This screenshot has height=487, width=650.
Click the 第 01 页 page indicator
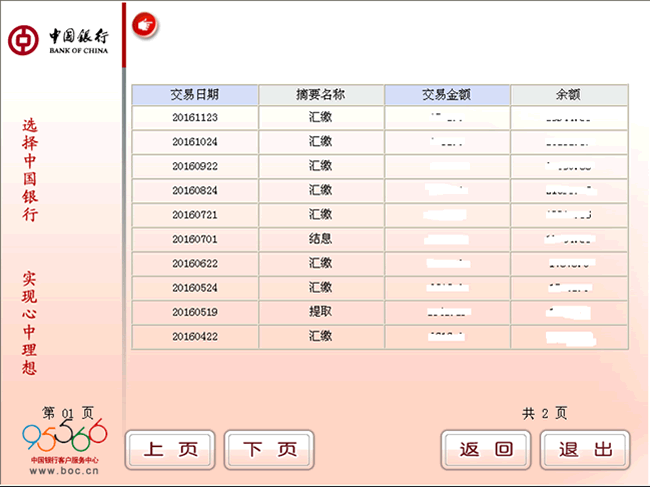pyautogui.click(x=67, y=412)
